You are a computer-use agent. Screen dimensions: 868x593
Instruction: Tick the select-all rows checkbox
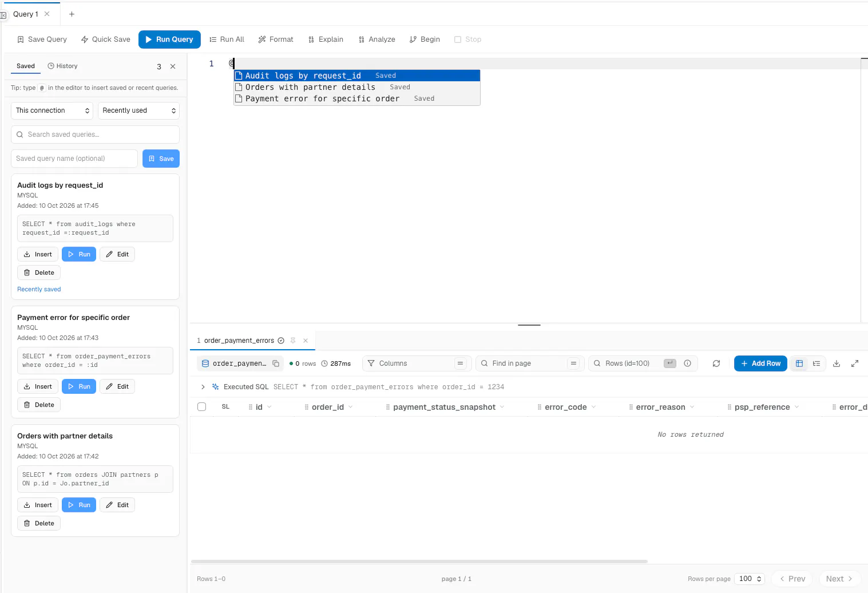pyautogui.click(x=201, y=407)
